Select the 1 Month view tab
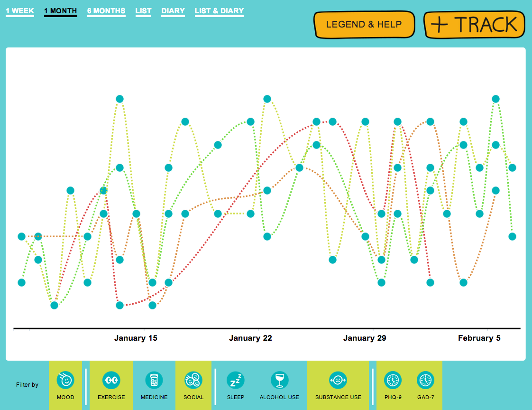The width and height of the screenshot is (532, 410). [60, 11]
